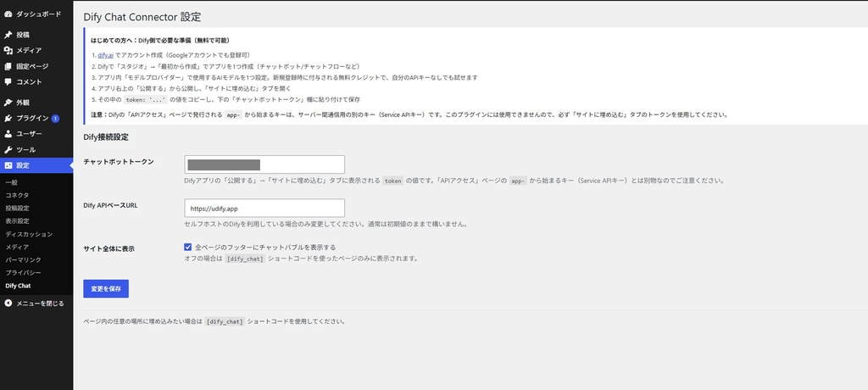Click the チャットボットトークン input field
This screenshot has width=868, height=390.
264,164
